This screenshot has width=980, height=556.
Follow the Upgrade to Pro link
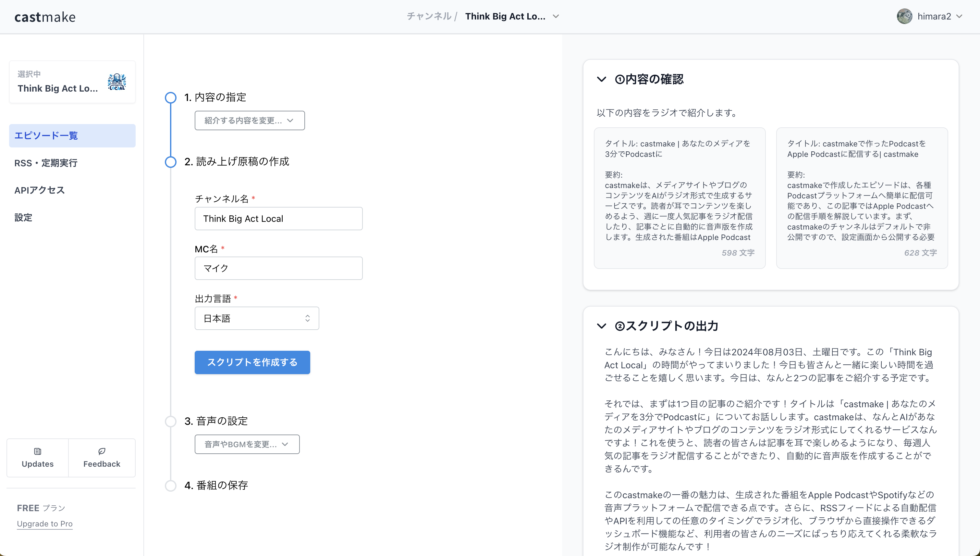tap(45, 524)
